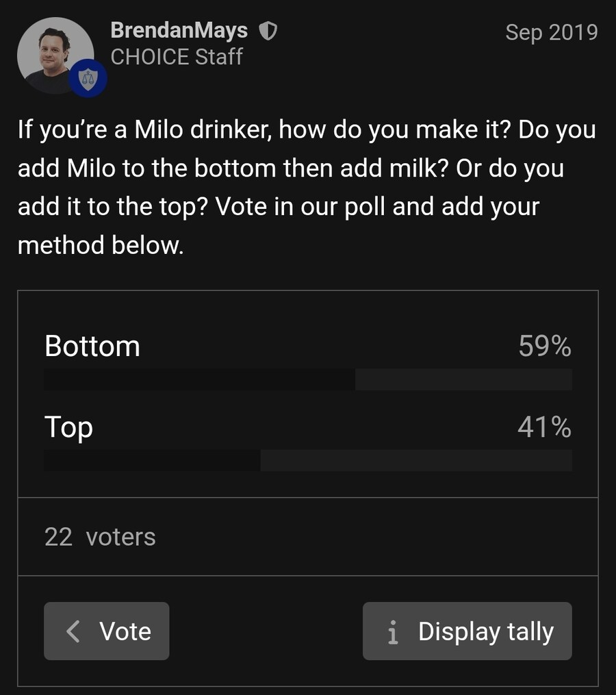Click the info icon in Display tally
616x695 pixels.
pos(393,632)
